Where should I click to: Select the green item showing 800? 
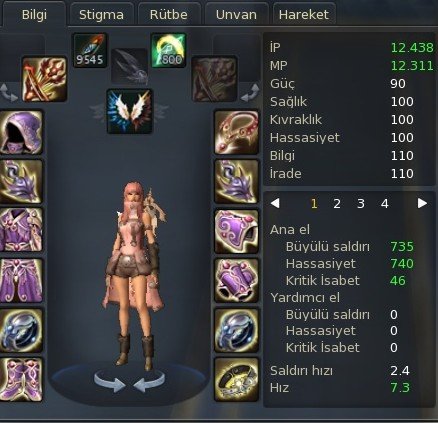tap(168, 50)
